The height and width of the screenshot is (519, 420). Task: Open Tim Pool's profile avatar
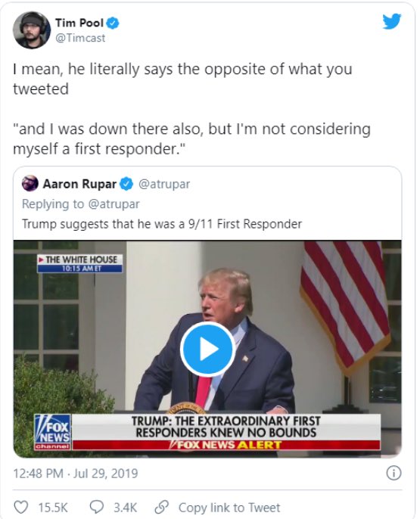point(32,30)
